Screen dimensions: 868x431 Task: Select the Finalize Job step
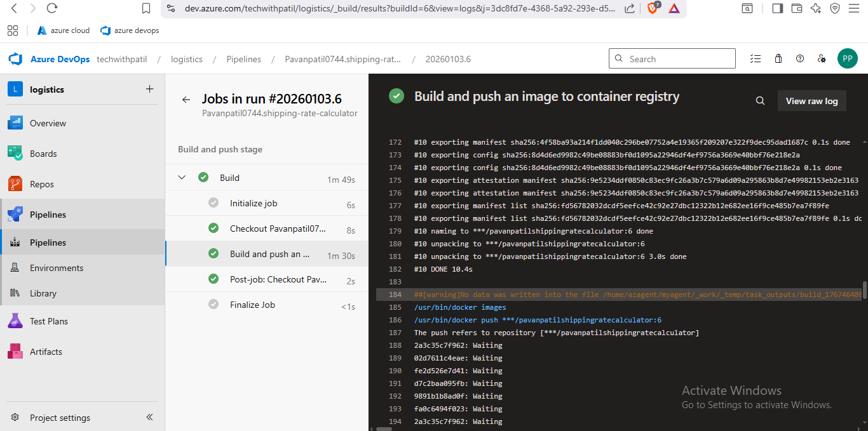tap(252, 305)
